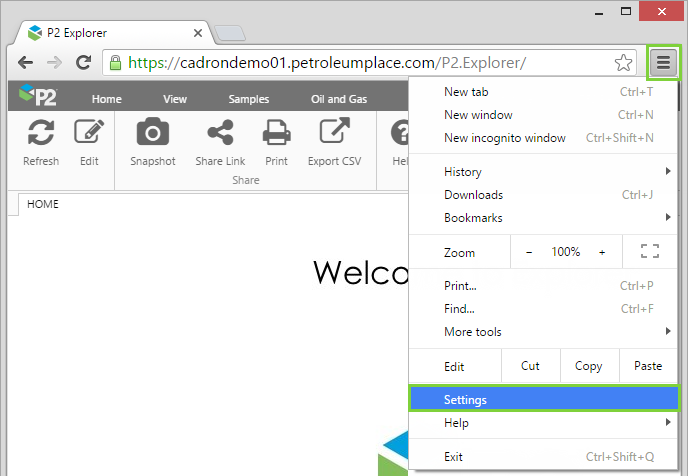Choose Exit in the Chrome menu

[543, 457]
